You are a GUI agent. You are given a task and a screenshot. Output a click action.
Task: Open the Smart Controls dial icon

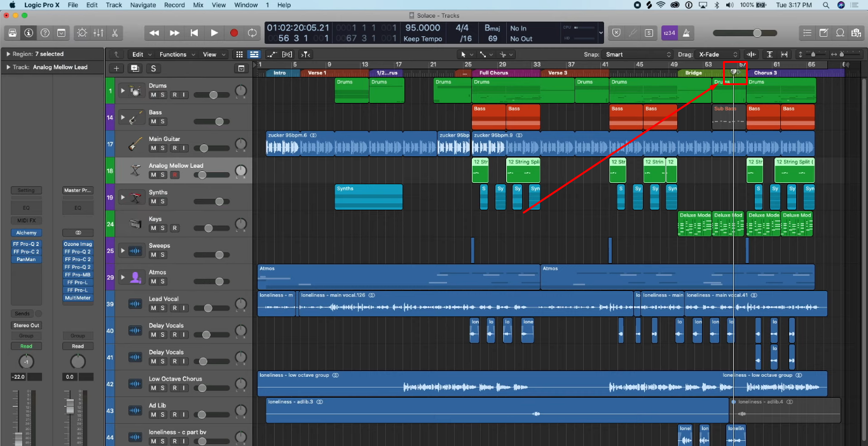pyautogui.click(x=82, y=33)
